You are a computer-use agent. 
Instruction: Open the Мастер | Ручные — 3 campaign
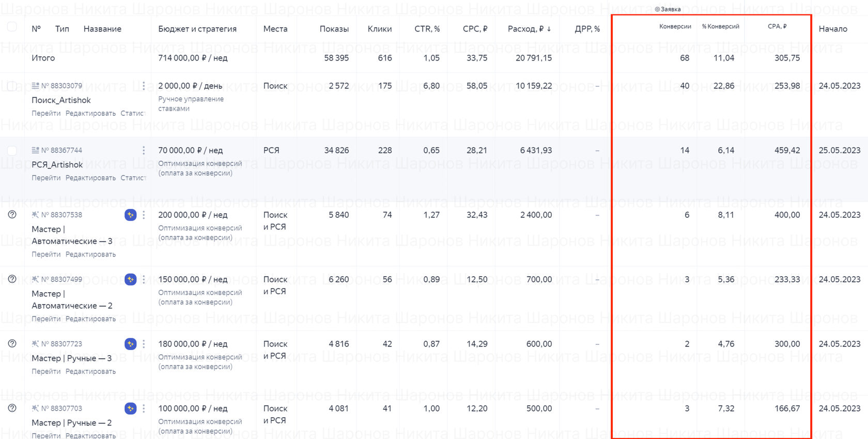71,358
